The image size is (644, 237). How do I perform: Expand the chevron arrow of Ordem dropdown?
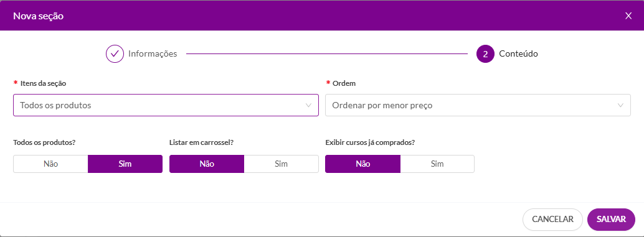pos(620,105)
